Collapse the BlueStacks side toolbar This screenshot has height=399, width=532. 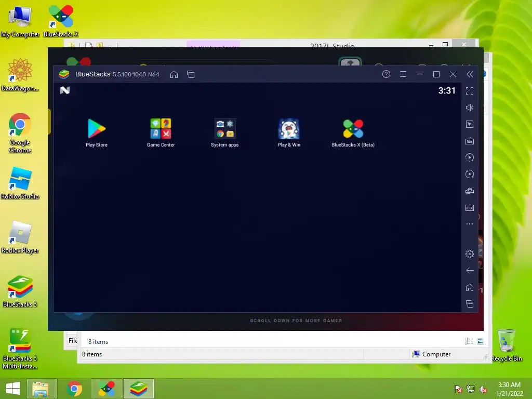click(x=470, y=74)
